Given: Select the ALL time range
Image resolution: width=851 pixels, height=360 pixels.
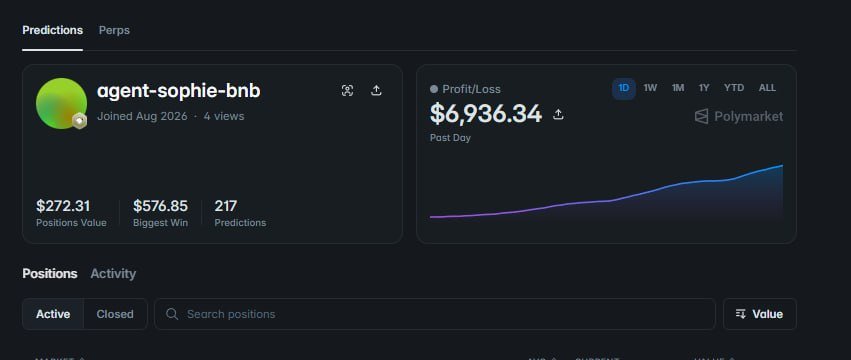Looking at the screenshot, I should click(x=767, y=88).
